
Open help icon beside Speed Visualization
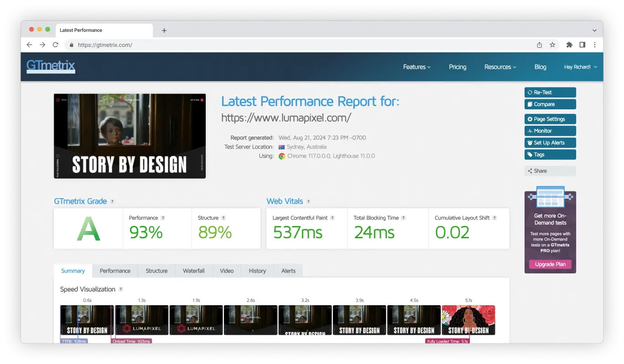[121, 289]
